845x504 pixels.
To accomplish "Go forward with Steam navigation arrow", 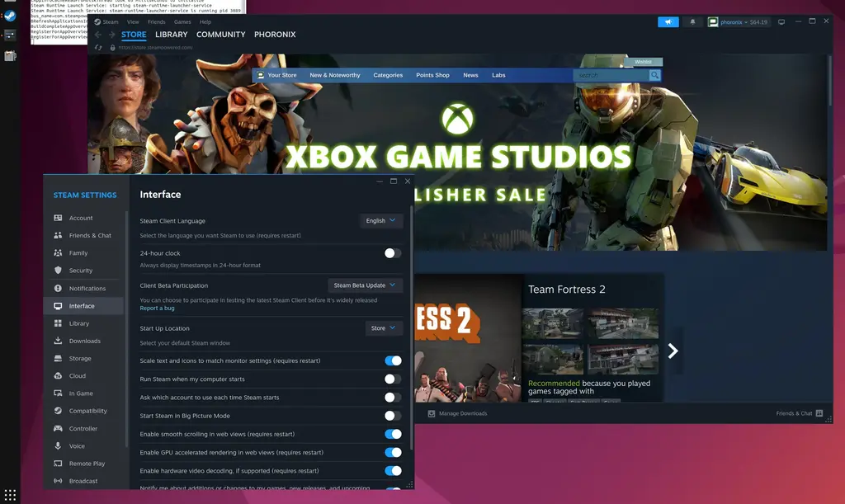I will coord(111,35).
